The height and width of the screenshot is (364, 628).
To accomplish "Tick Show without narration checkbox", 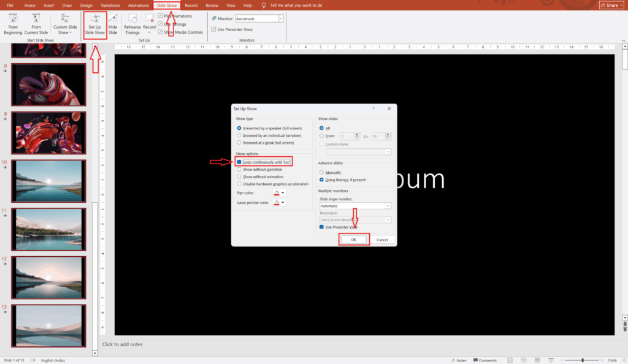I will click(239, 169).
